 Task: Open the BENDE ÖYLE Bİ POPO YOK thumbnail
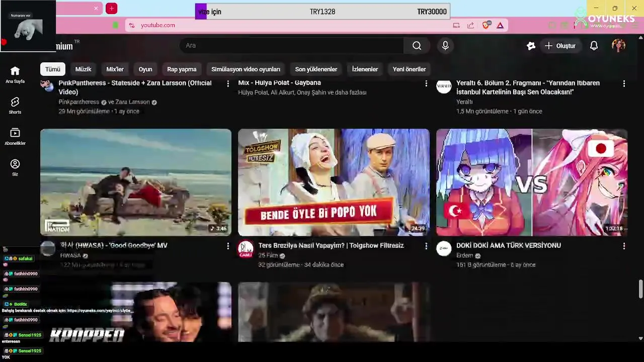(334, 183)
